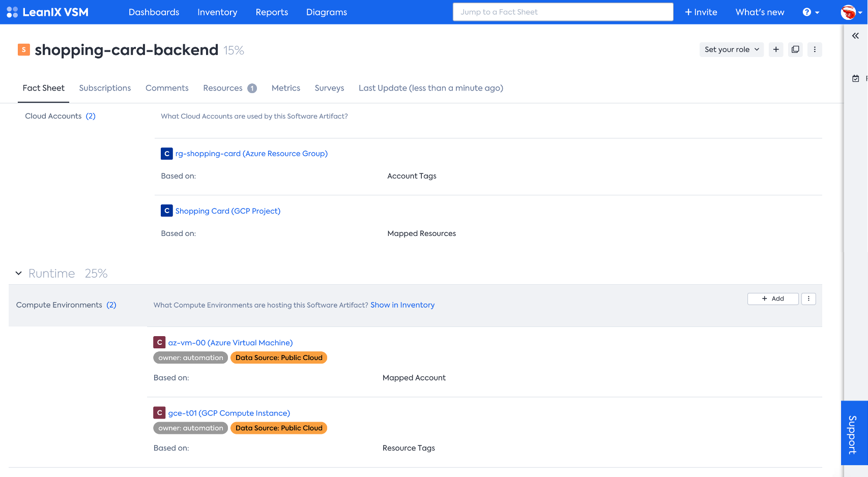Viewport: 868px width, 477px height.
Task: Open the Diagrams menu
Action: (327, 12)
